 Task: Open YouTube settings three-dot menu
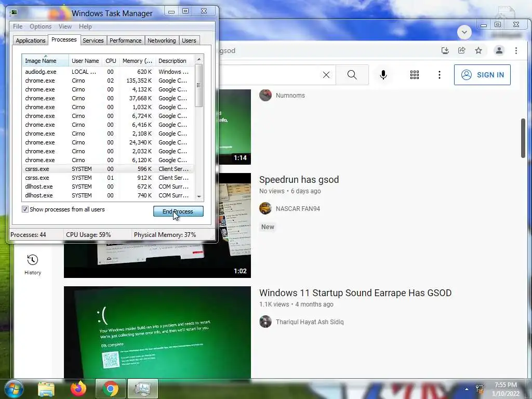pos(440,75)
